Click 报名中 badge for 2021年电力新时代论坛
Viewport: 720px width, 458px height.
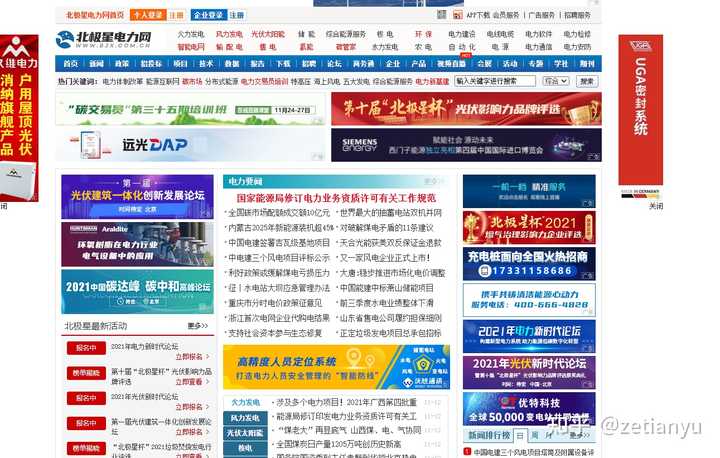tap(86, 348)
